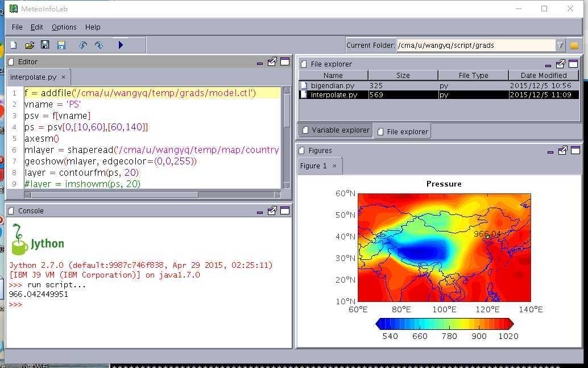Detach the Console panel
Viewport: 588px width, 368px height.
pyautogui.click(x=272, y=211)
